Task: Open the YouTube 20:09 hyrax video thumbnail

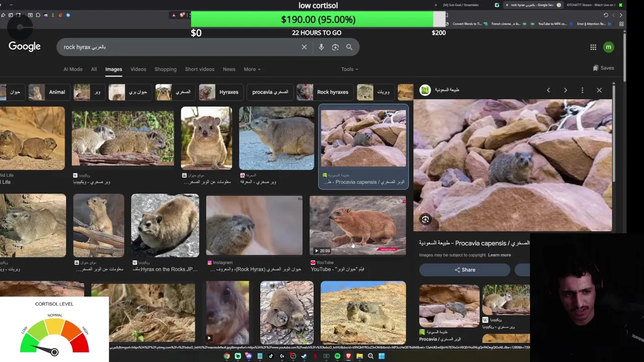Action: tap(358, 225)
